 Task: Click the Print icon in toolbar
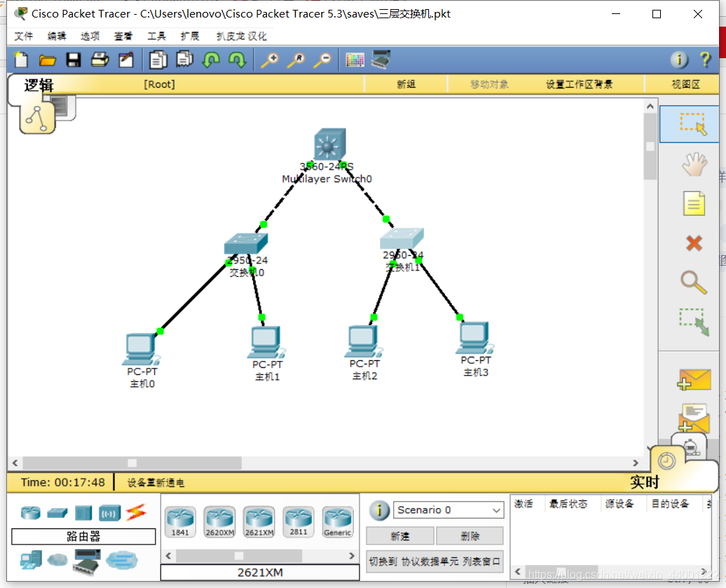(x=100, y=60)
